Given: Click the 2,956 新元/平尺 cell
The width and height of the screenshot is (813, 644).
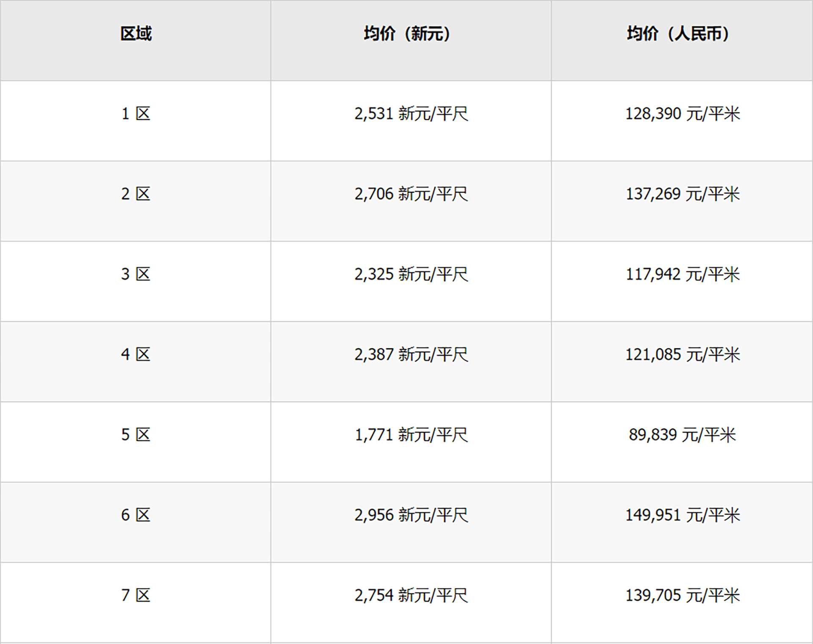Looking at the screenshot, I should click(x=411, y=515).
